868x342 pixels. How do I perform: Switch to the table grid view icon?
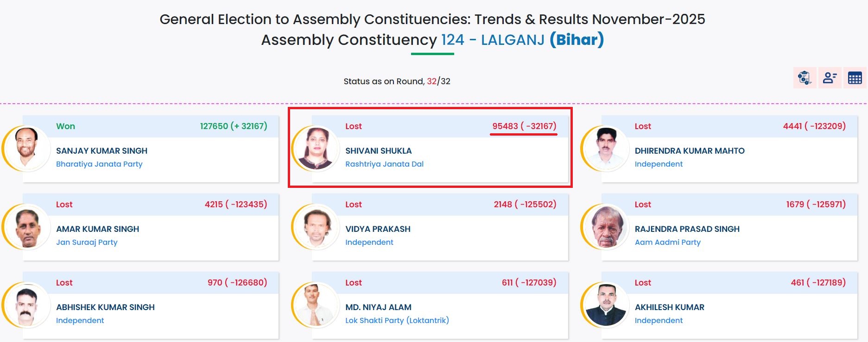click(x=855, y=78)
